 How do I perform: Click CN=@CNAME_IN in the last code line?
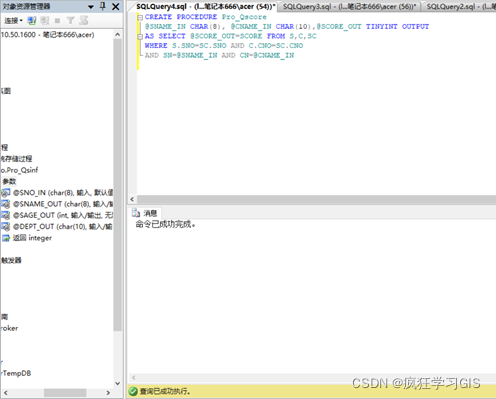(x=267, y=55)
